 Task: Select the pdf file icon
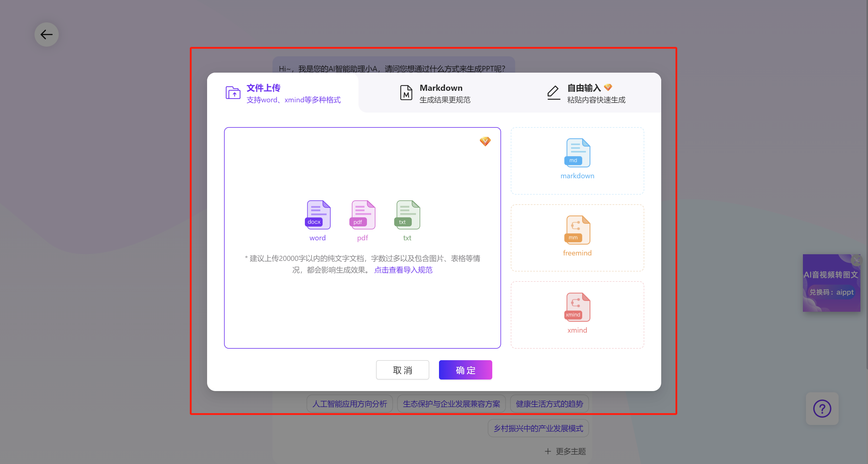363,215
